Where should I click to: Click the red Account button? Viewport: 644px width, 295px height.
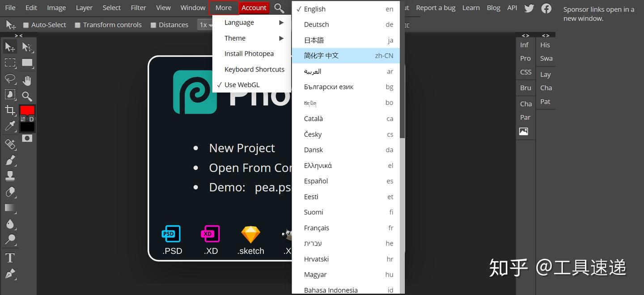pyautogui.click(x=254, y=8)
